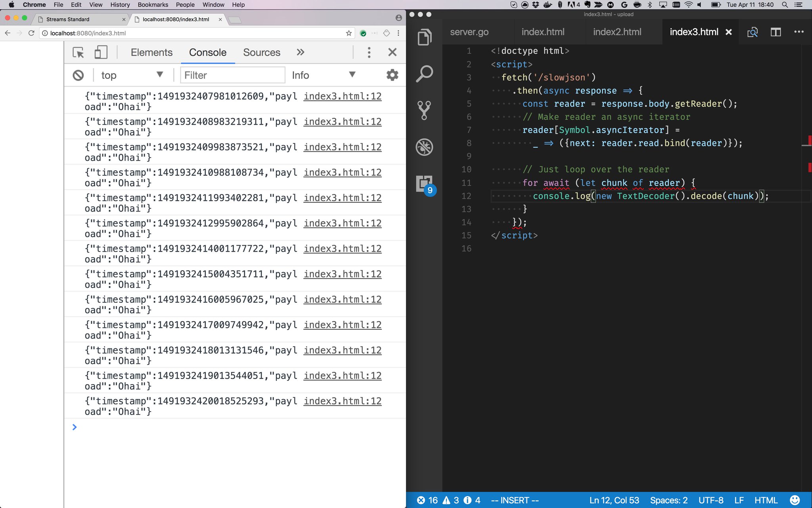Expand more DevTools tabs with the double chevron
This screenshot has width=812, height=508.
pos(301,52)
